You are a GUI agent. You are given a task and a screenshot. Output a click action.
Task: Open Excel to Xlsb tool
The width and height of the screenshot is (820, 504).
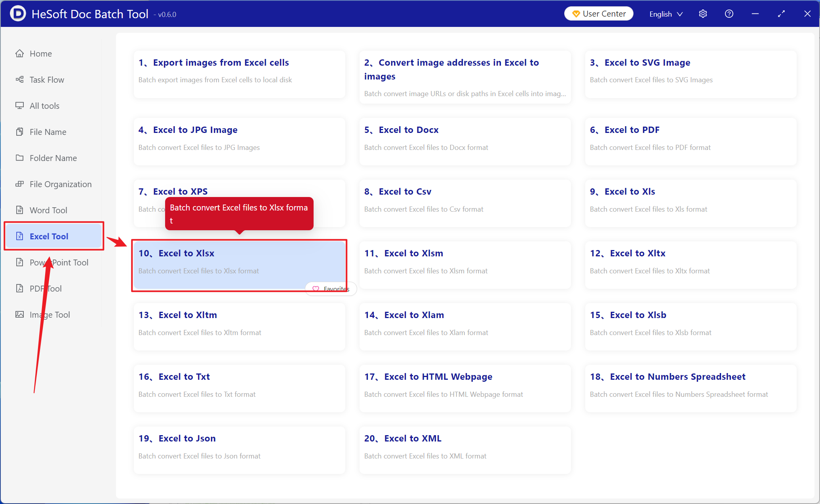[691, 326]
